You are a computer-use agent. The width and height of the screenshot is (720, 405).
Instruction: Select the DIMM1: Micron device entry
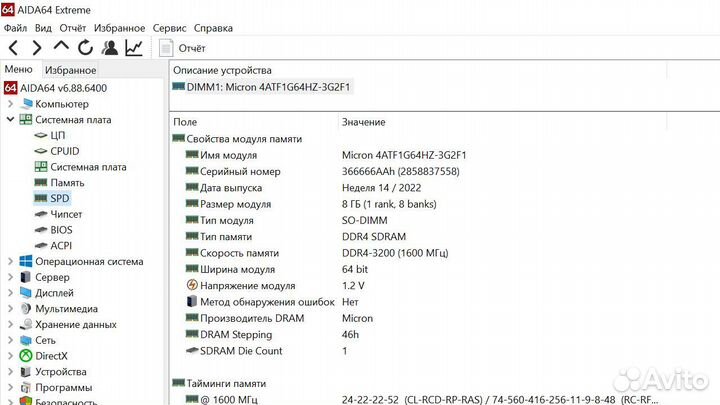click(x=263, y=87)
